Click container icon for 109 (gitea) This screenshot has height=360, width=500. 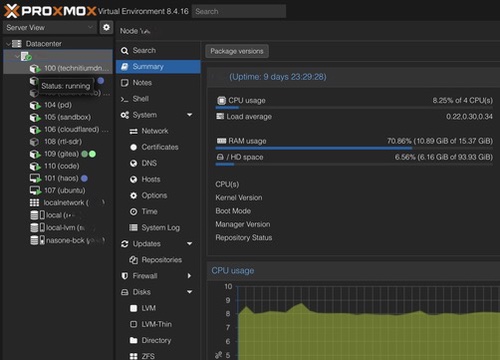(35, 154)
